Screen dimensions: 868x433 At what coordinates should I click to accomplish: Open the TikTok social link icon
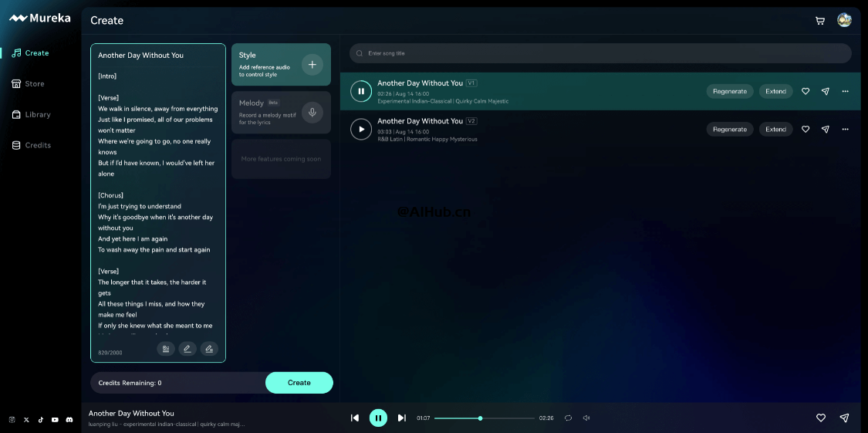40,420
